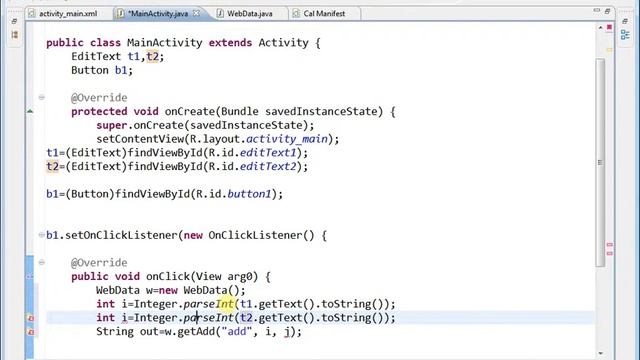The height and width of the screenshot is (360, 640).
Task: Click the error marker on the int i t2 line
Action: pyautogui.click(x=31, y=318)
